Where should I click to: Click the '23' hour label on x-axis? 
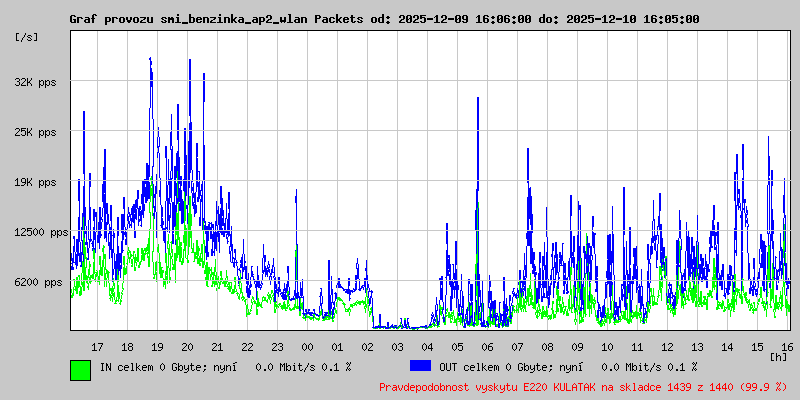(x=277, y=347)
